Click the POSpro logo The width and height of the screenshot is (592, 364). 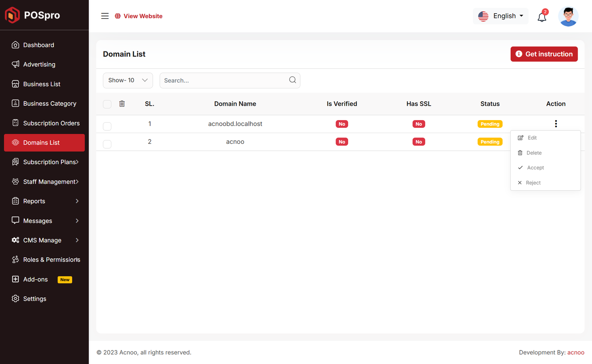click(x=33, y=15)
